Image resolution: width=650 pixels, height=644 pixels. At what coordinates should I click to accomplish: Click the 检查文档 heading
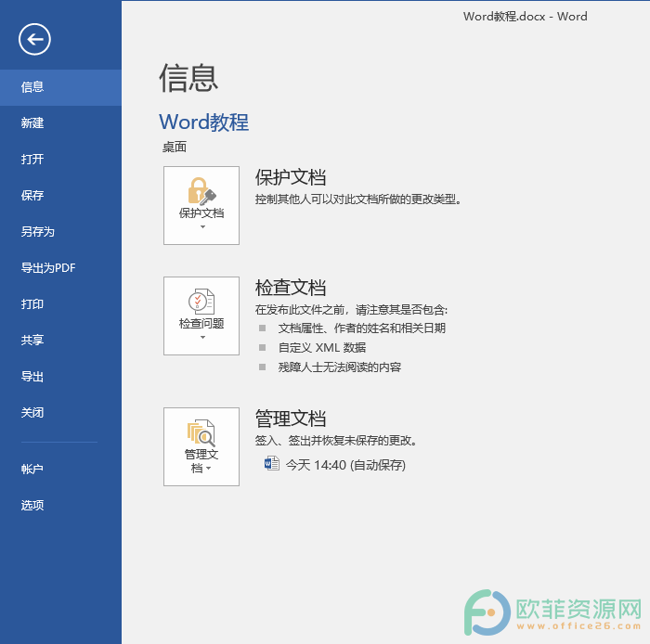tap(291, 288)
